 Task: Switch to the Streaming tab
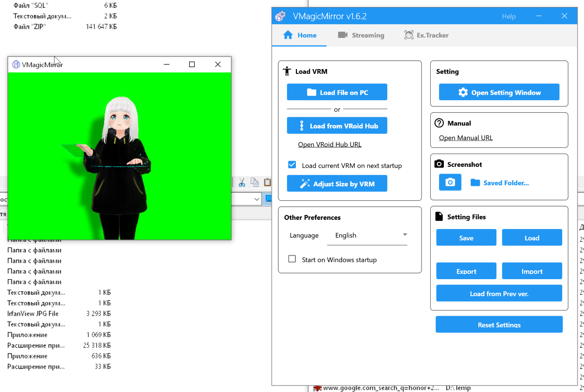[x=361, y=35]
